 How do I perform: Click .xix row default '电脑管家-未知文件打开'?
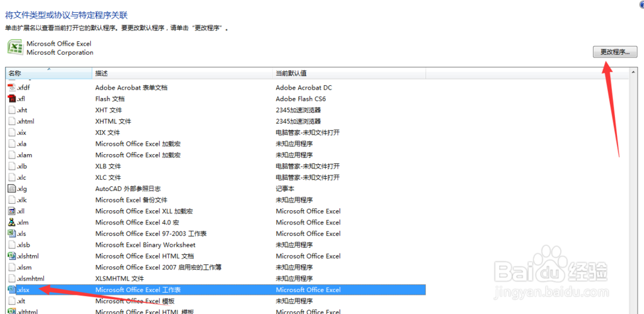pyautogui.click(x=308, y=132)
